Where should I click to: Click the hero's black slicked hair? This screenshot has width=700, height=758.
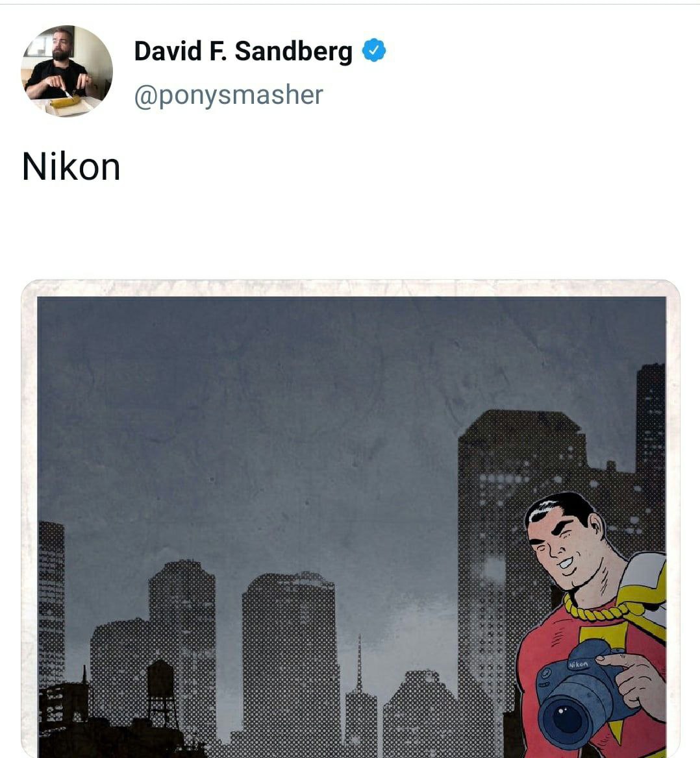click(561, 507)
